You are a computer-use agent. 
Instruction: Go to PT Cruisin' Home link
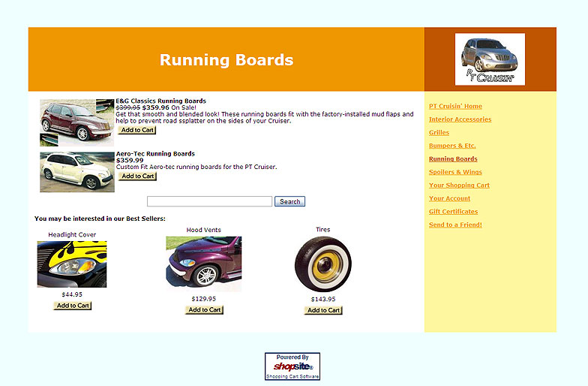[x=455, y=106]
